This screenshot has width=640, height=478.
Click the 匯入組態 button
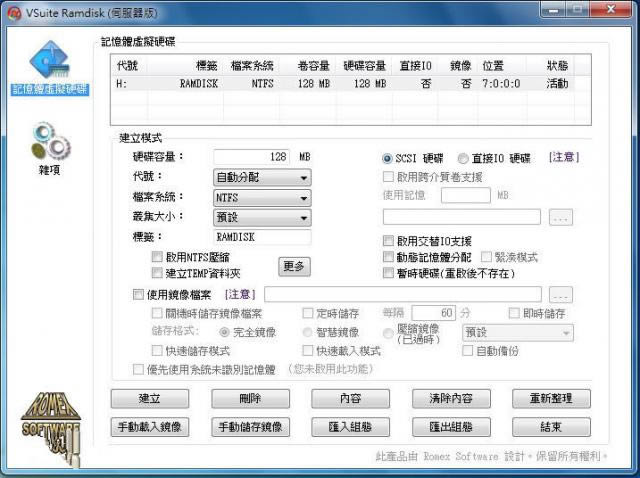(350, 427)
